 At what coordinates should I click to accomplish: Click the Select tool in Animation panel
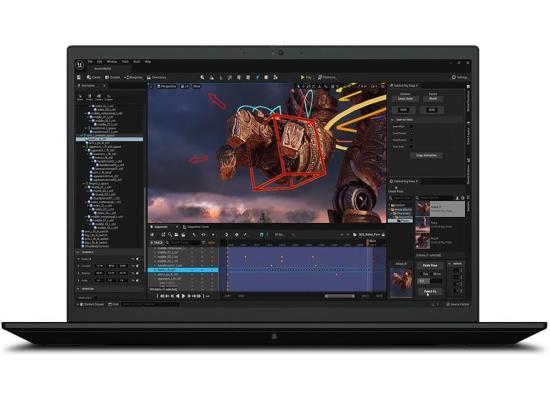[80, 97]
